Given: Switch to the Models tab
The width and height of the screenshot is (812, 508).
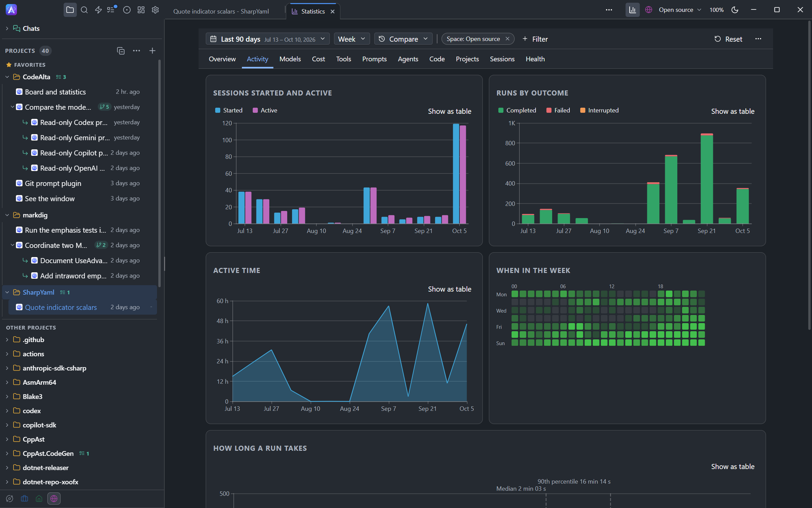Looking at the screenshot, I should tap(290, 59).
